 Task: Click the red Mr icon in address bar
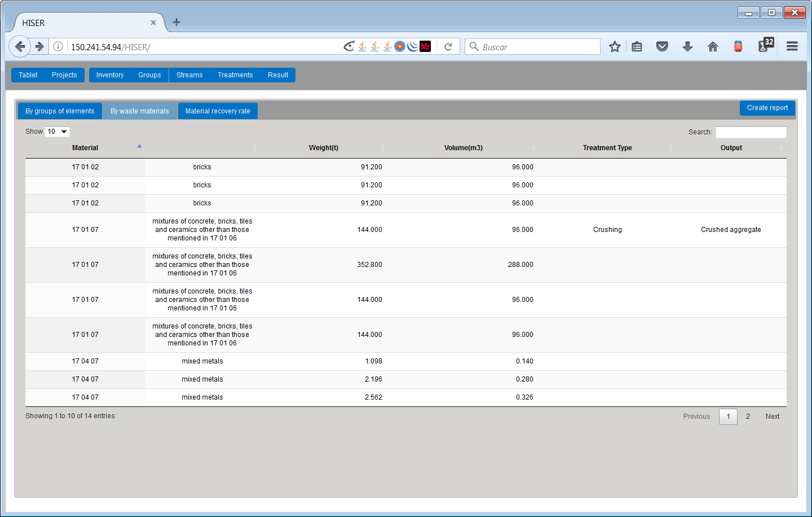pos(425,46)
